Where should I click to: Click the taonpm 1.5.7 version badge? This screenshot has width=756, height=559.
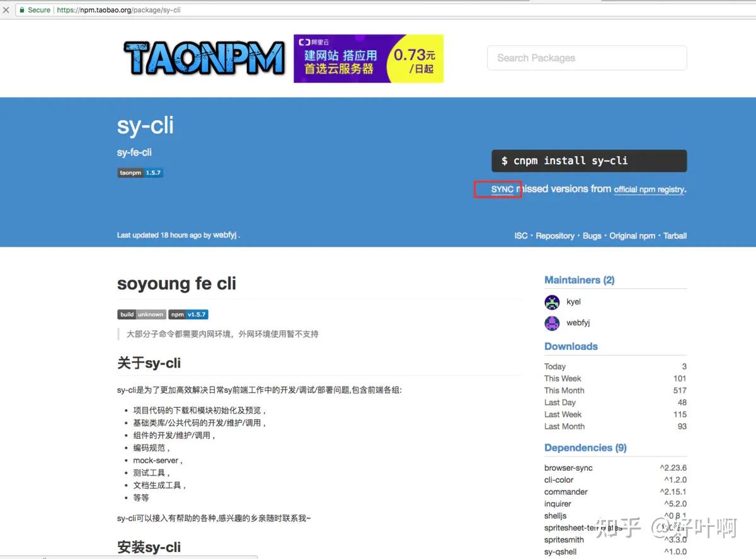tap(140, 172)
